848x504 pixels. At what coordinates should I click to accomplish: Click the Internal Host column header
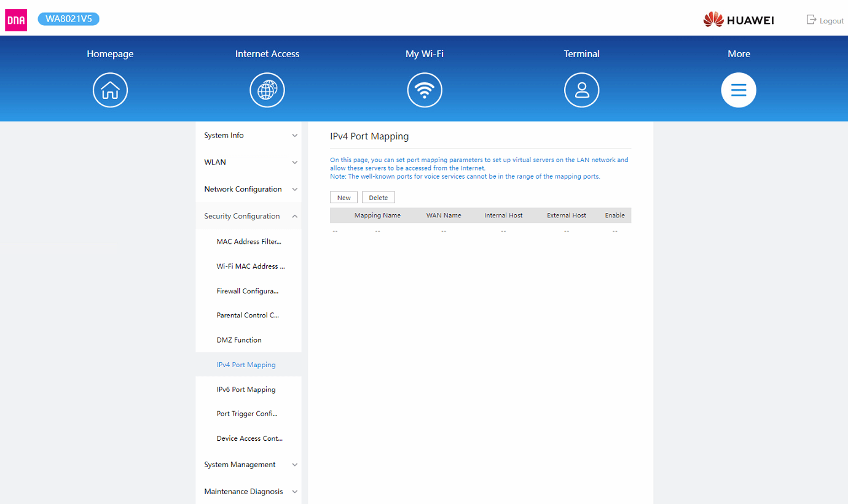tap(503, 215)
